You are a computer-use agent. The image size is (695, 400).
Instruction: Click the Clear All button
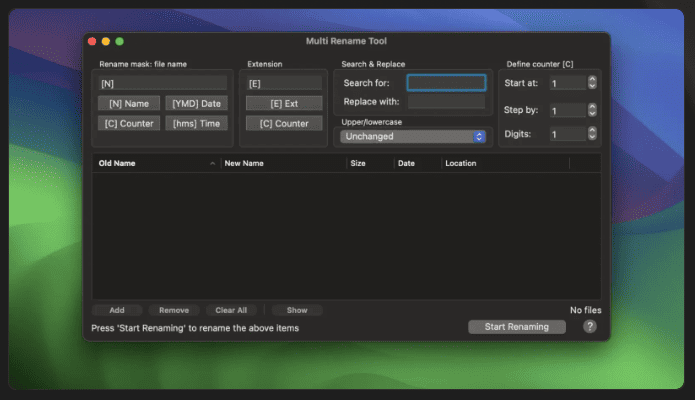point(231,310)
